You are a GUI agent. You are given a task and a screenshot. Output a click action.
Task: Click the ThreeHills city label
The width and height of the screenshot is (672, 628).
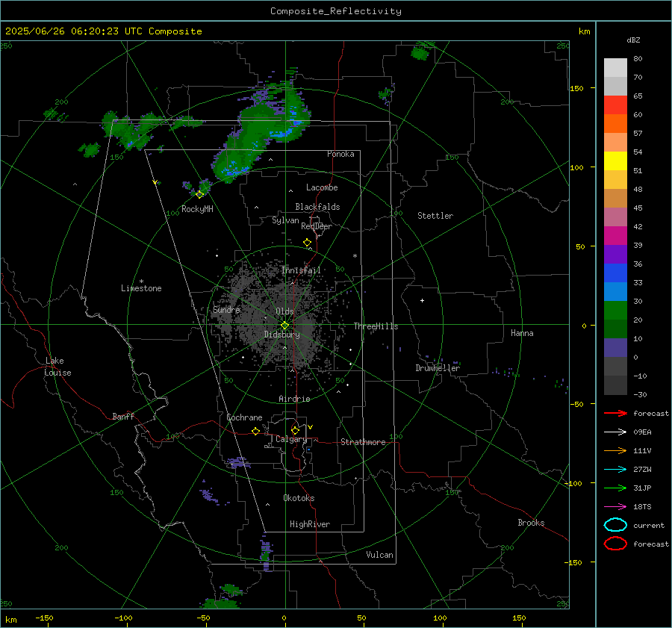pos(376,326)
